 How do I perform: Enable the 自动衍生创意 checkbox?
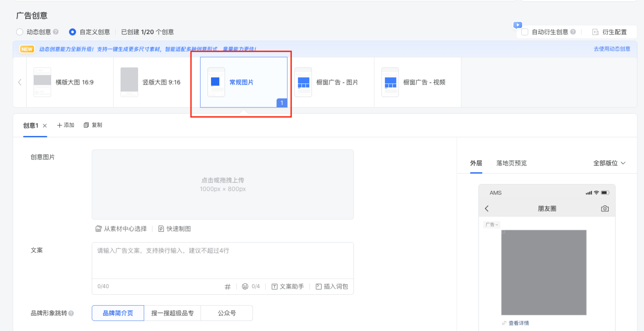coord(525,32)
